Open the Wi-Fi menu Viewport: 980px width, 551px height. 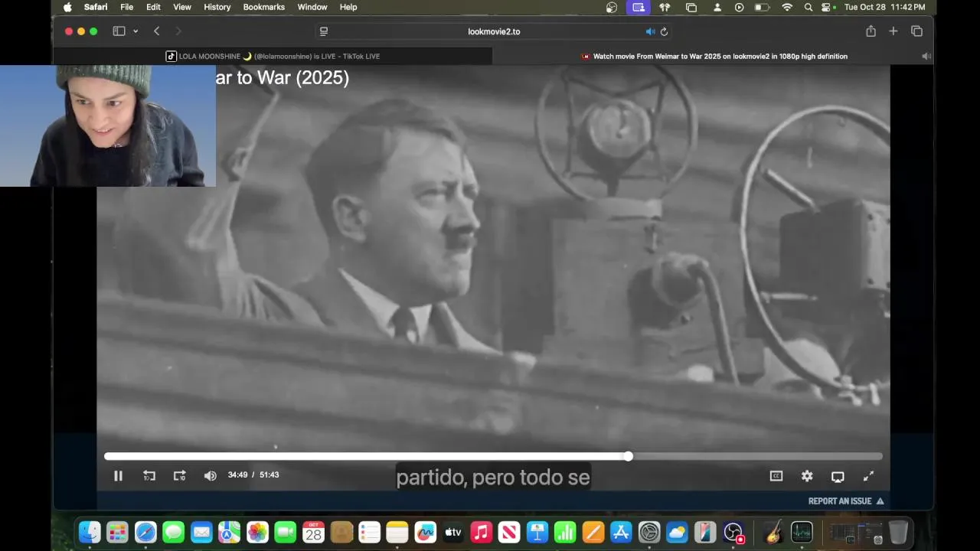787,7
